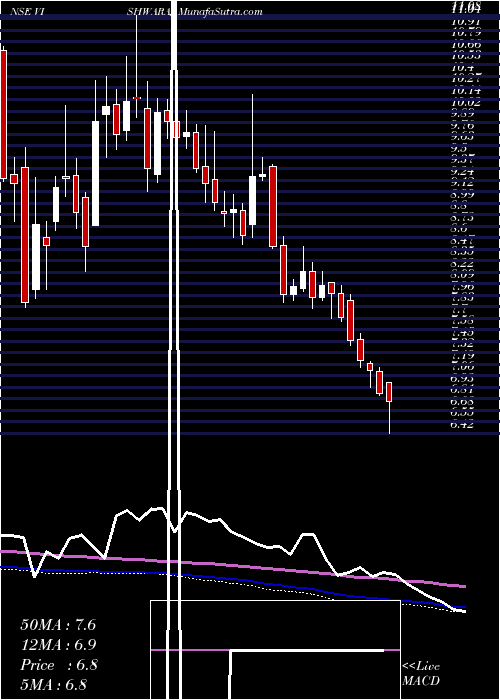This screenshot has width=500, height=700.
Task: Select the first tall red candle
Action: (x=4, y=114)
